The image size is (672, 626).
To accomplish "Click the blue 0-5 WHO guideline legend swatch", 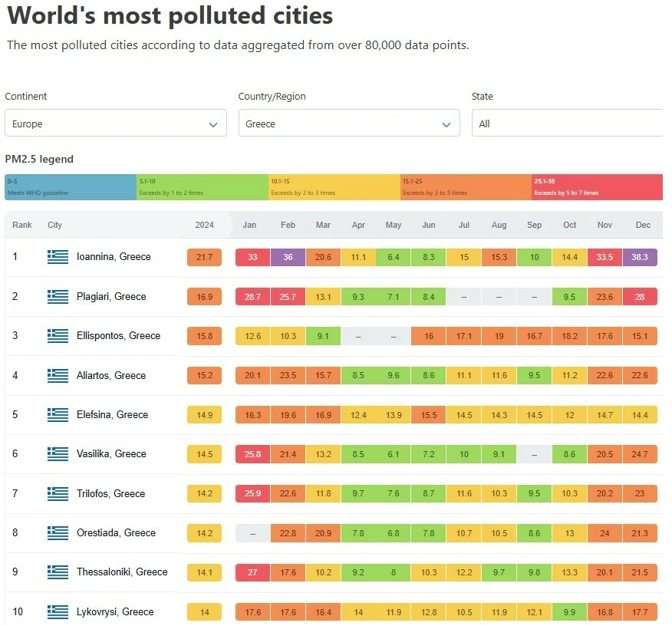I will tap(71, 186).
